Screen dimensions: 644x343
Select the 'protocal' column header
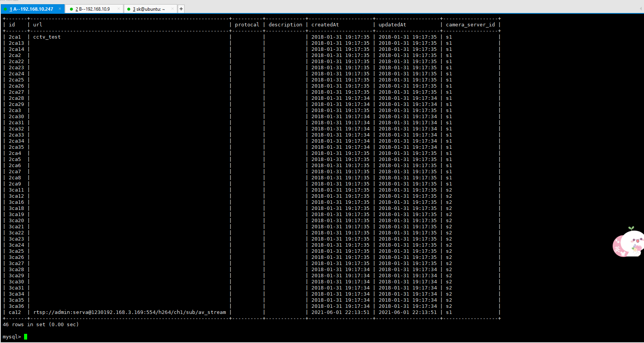point(247,25)
